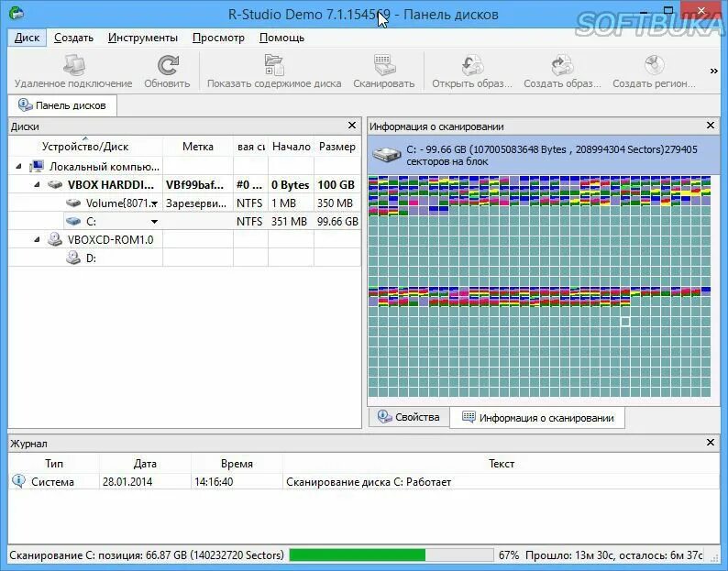
Task: Click Create region (Создать регион) icon
Action: (654, 65)
